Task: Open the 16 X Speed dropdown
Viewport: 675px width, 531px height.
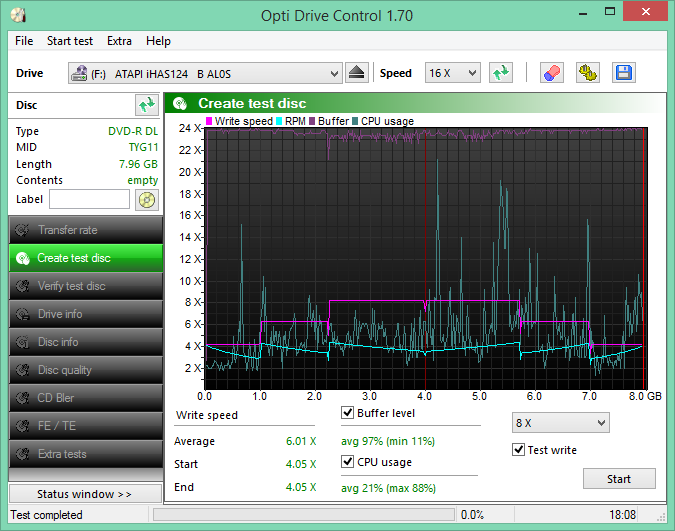Action: (x=452, y=73)
